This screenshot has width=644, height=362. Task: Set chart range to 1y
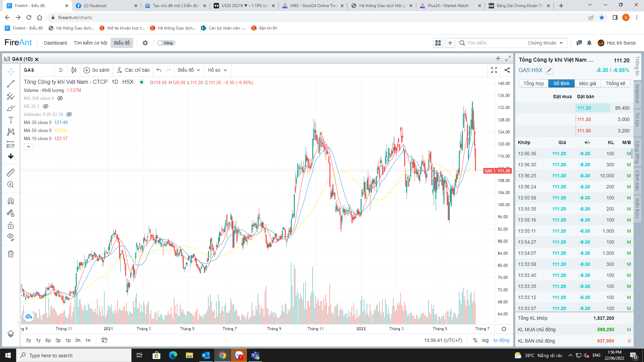38,340
